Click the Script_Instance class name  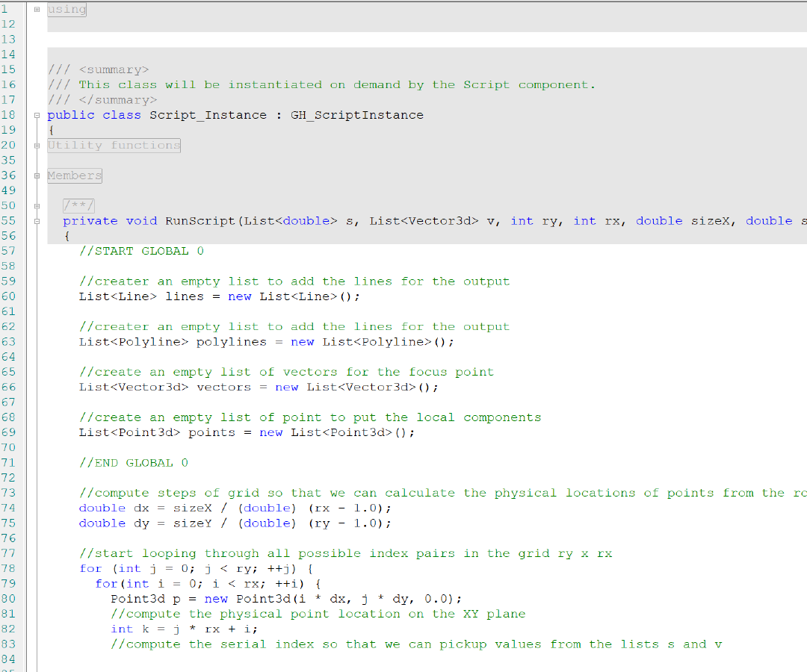click(208, 115)
